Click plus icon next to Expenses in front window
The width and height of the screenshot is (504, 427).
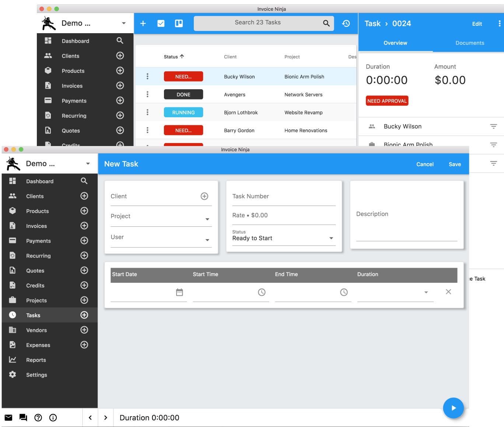(x=84, y=345)
